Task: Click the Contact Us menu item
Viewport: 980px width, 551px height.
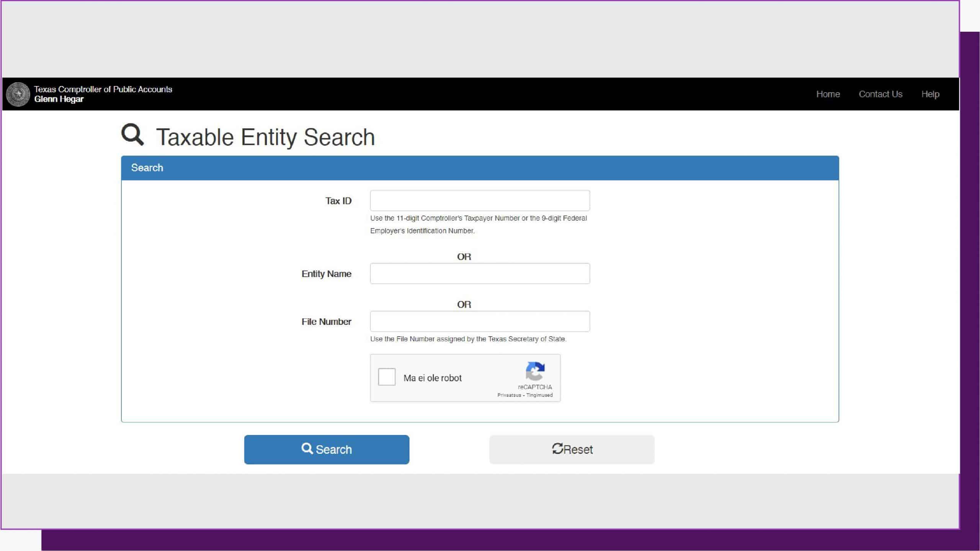Action: coord(880,93)
